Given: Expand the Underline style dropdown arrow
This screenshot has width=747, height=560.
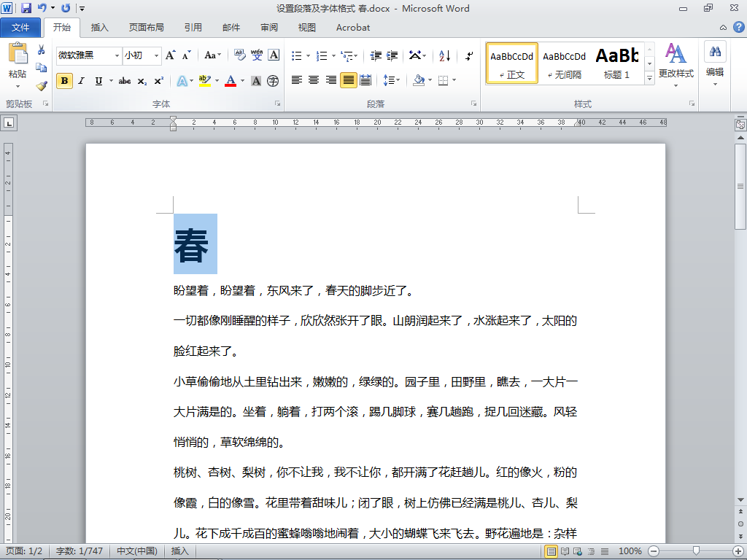Looking at the screenshot, I should [111, 81].
